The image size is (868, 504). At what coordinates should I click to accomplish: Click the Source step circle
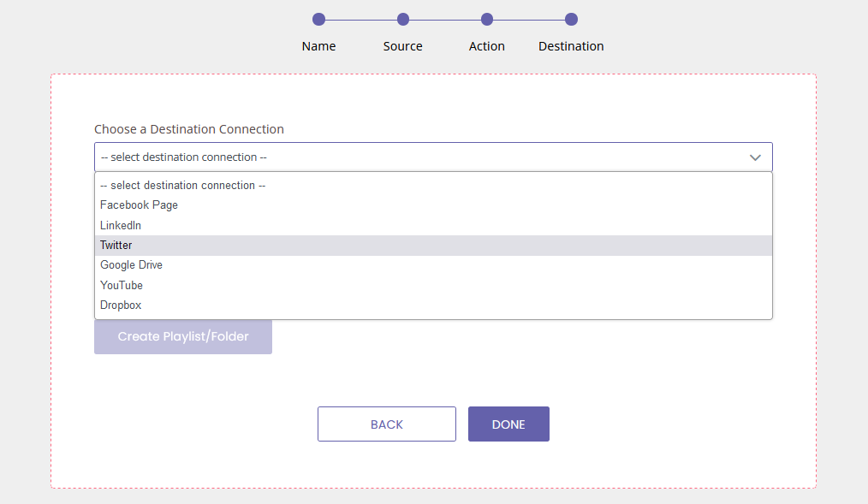(x=403, y=20)
